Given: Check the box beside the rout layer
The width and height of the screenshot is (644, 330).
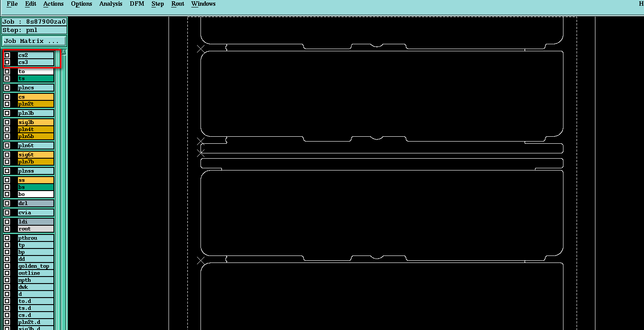Looking at the screenshot, I should point(7,229).
